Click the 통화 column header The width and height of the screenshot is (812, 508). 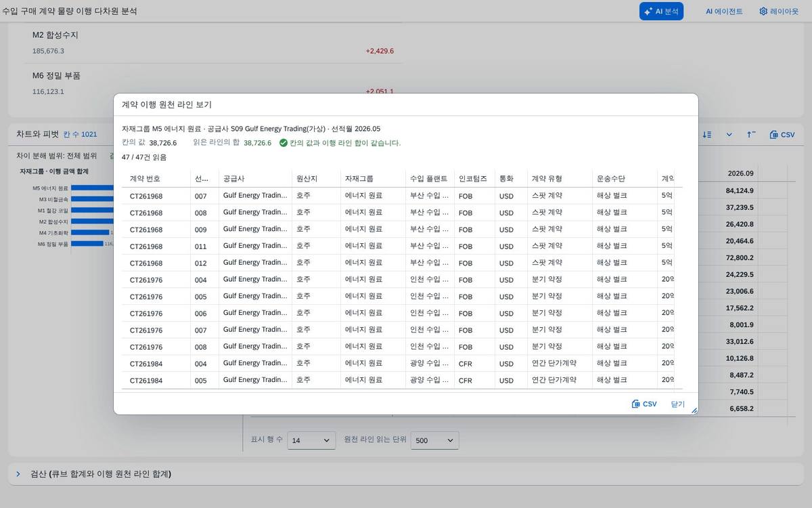(511, 179)
